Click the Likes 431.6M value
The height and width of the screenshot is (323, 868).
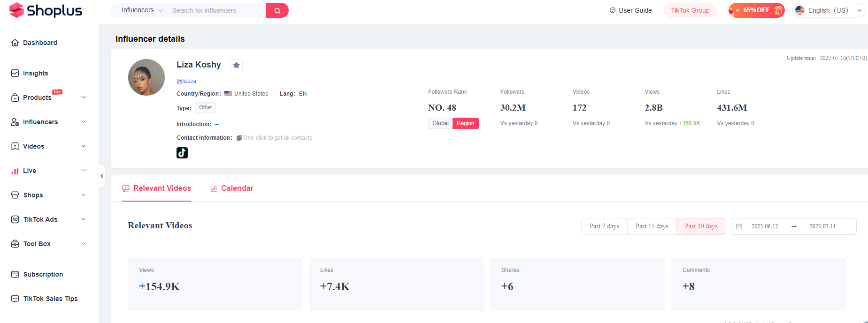[732, 108]
